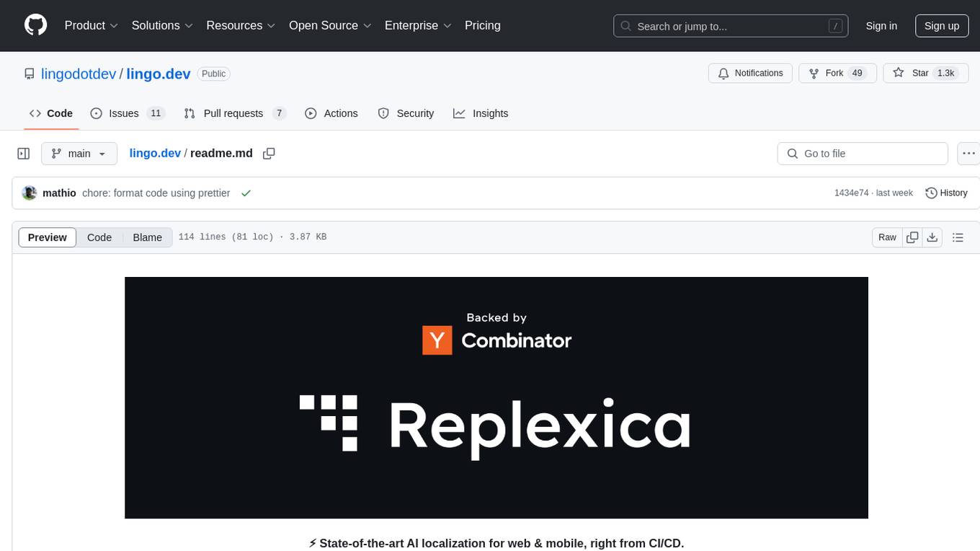The height and width of the screenshot is (551, 980).
Task: Open mathio's avatar profile
Action: coord(30,193)
